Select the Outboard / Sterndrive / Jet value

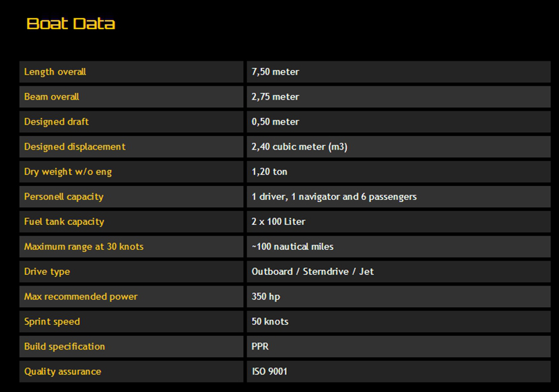(x=313, y=271)
